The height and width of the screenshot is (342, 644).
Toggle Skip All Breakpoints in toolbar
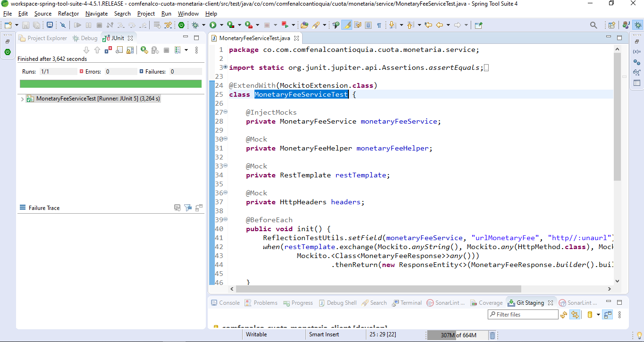tap(63, 25)
